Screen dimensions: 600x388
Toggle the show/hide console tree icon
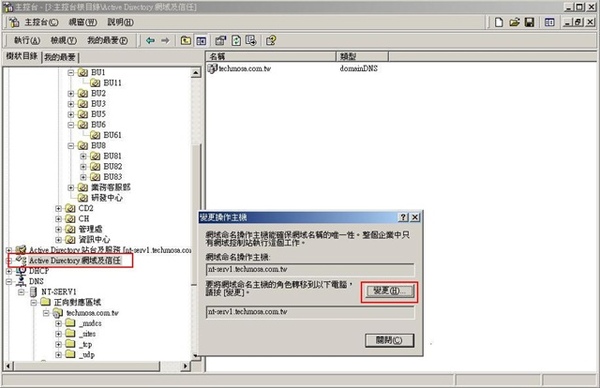point(201,41)
